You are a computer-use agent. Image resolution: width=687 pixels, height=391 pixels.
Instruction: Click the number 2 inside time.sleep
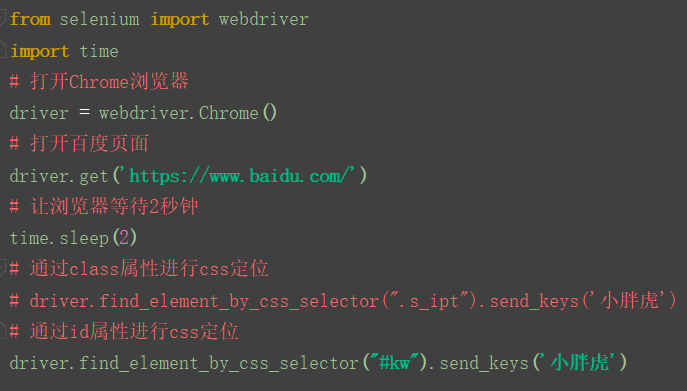pos(124,238)
